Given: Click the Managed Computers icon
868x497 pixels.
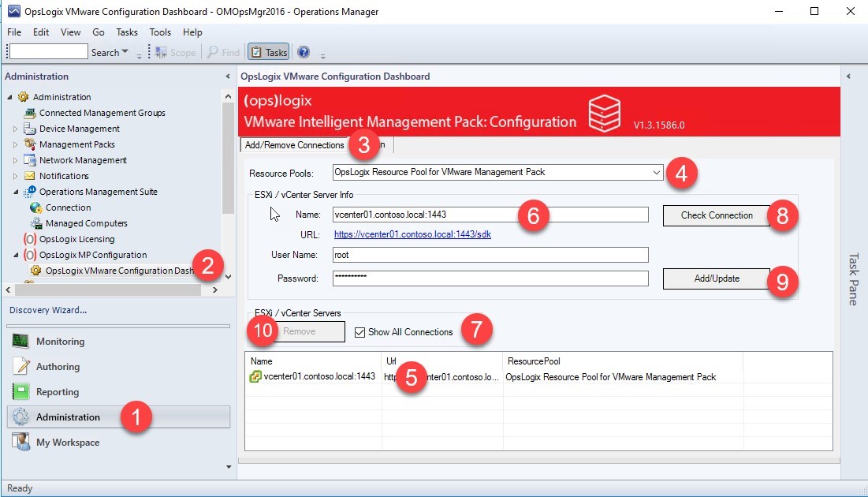Looking at the screenshot, I should [35, 223].
